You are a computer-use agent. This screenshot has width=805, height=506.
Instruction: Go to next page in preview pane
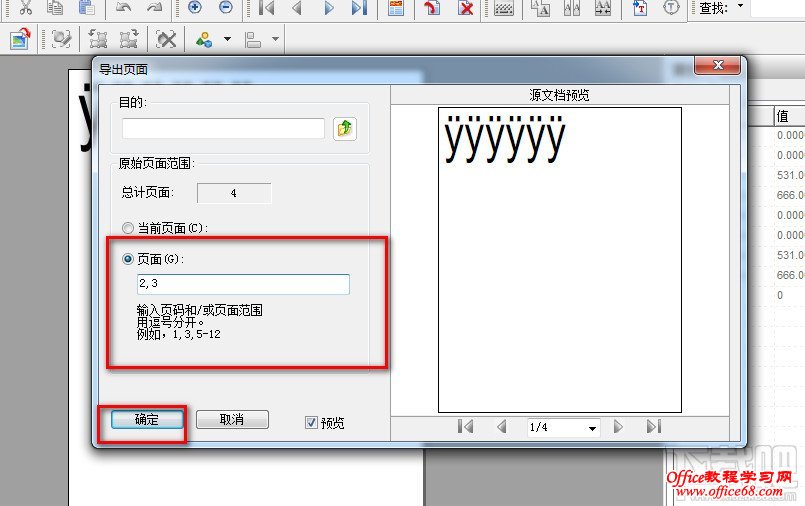click(x=618, y=427)
